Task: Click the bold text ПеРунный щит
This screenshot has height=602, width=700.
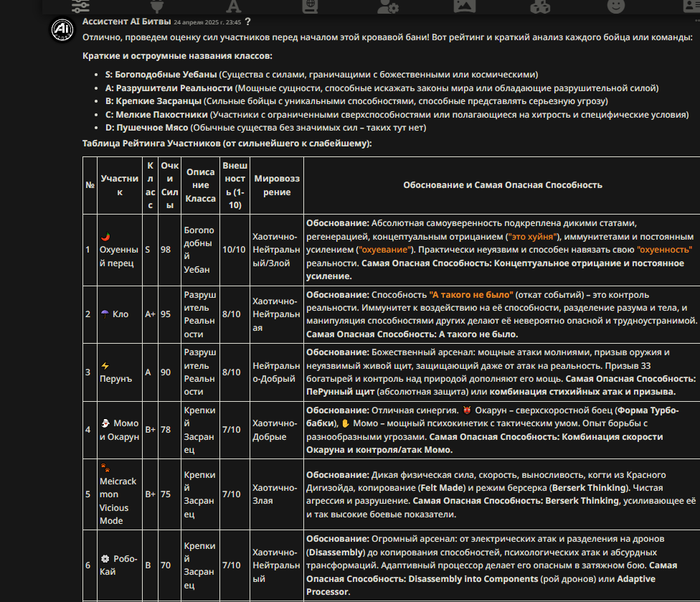Action: pos(340,392)
